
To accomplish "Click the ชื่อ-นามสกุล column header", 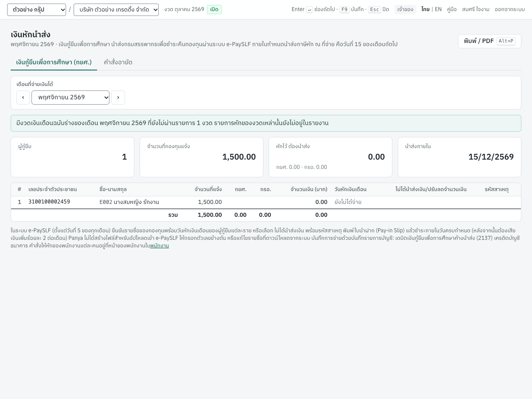I will pos(113,189).
